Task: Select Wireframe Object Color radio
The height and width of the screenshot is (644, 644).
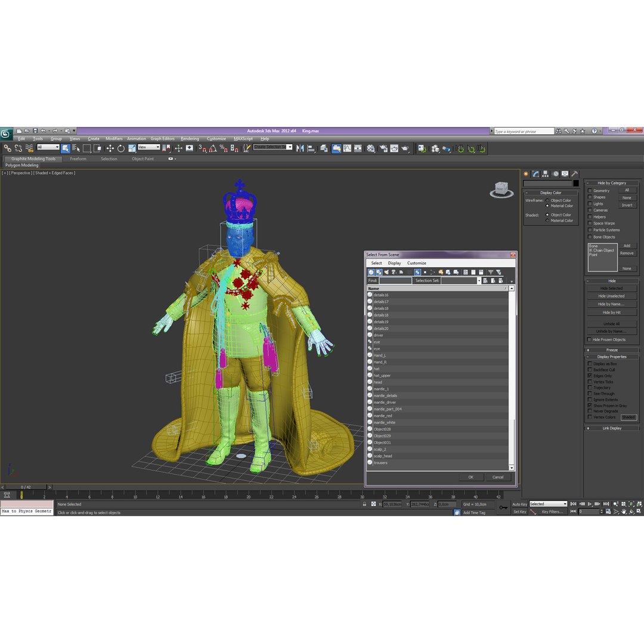Action: (547, 200)
